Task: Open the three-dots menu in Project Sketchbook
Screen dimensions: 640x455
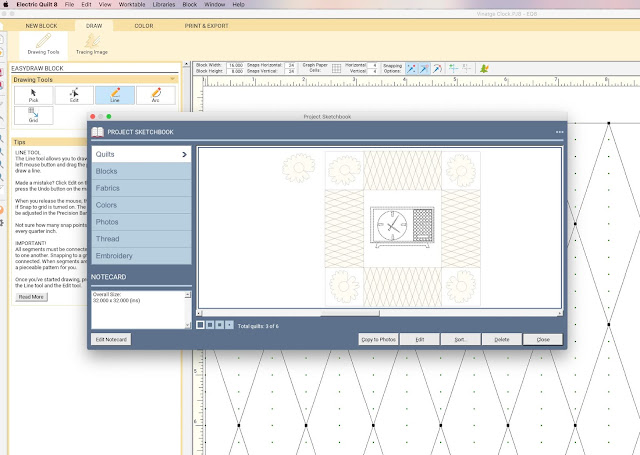Action: (x=559, y=132)
